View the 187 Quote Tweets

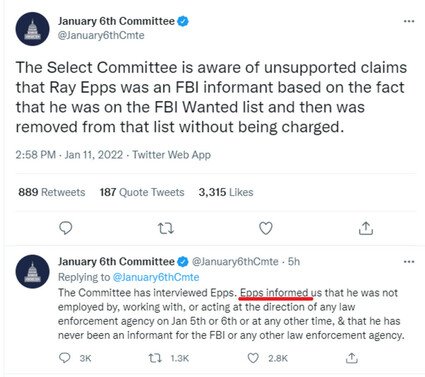tap(142, 192)
